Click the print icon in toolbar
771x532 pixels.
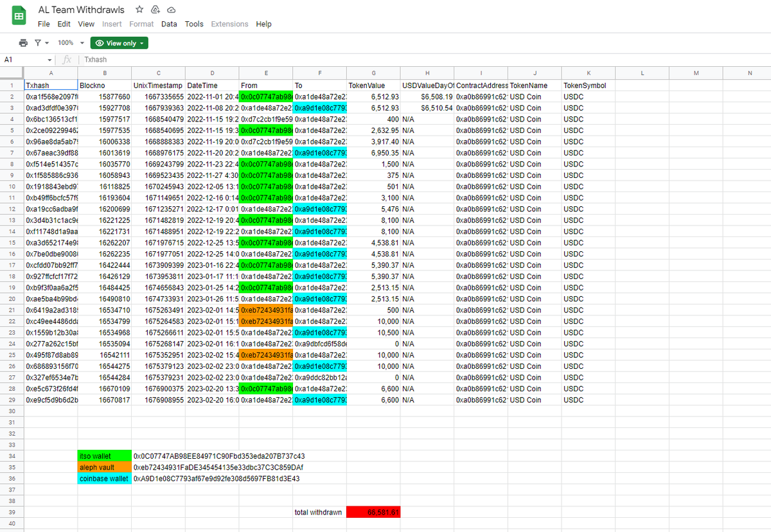(x=24, y=43)
